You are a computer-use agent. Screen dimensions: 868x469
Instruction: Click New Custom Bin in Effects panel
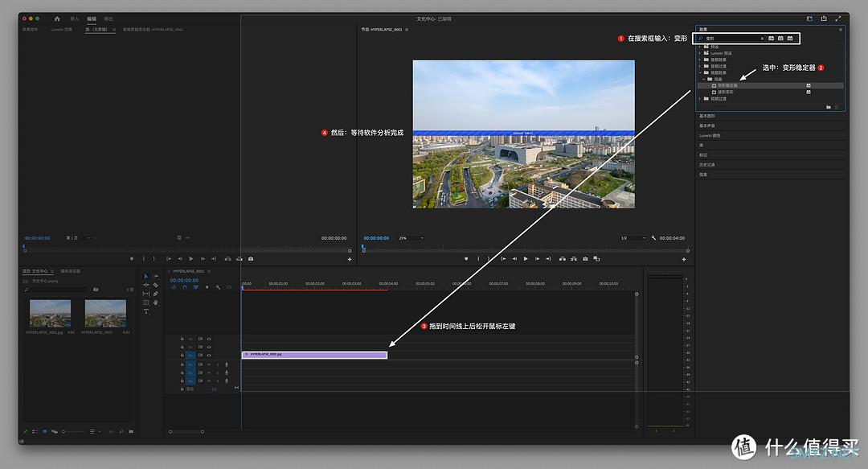tap(828, 107)
